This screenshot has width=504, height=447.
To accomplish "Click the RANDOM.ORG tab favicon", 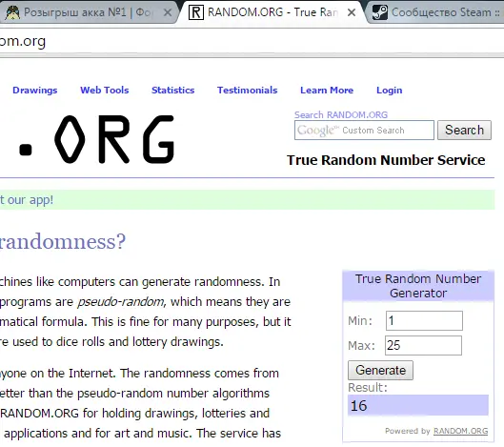I will tap(195, 12).
